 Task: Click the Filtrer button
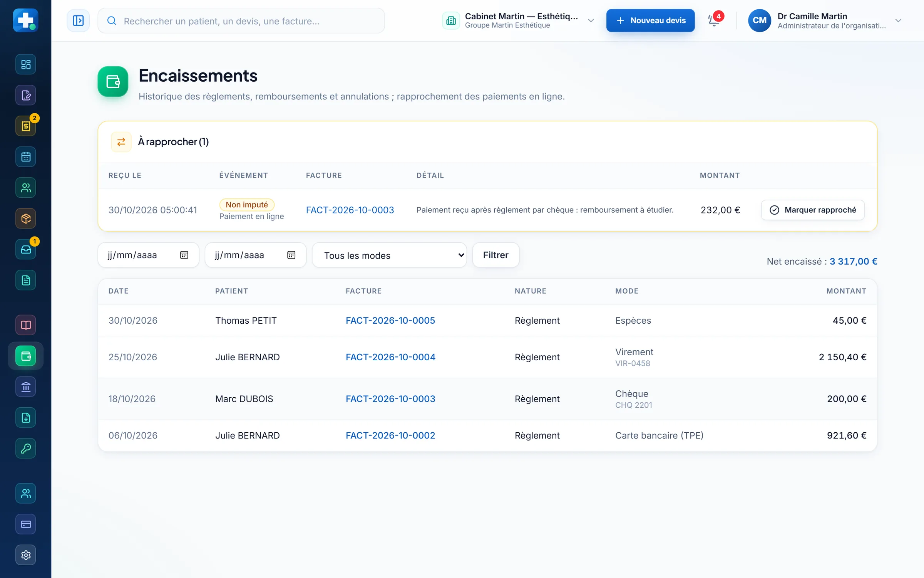495,255
